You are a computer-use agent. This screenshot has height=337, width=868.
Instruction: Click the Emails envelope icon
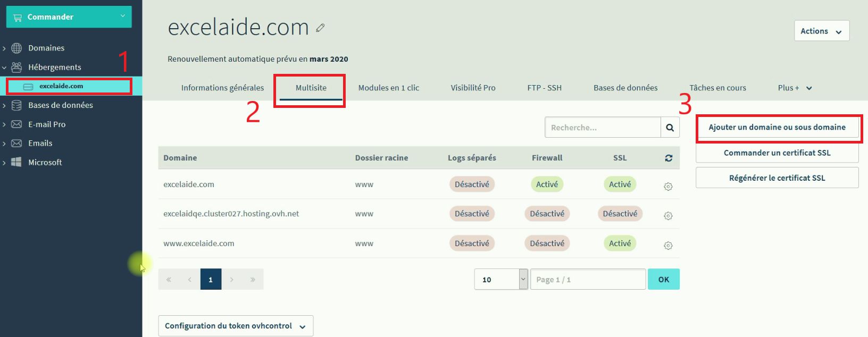[x=16, y=143]
